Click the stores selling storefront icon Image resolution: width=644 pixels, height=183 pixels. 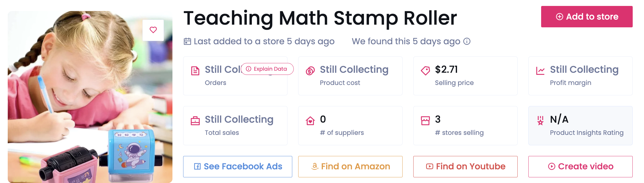425,121
